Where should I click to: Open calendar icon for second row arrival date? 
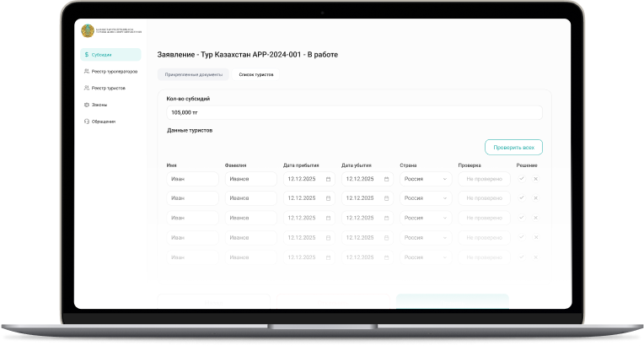click(328, 198)
